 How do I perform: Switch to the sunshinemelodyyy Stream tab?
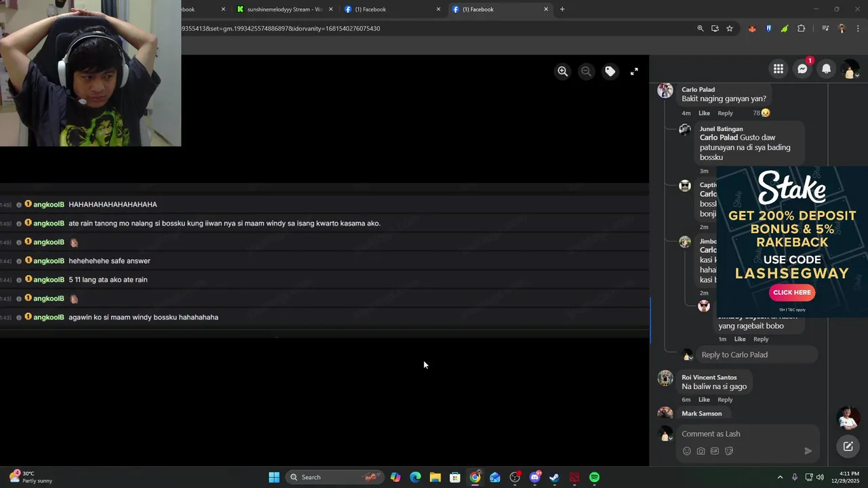[x=283, y=9]
